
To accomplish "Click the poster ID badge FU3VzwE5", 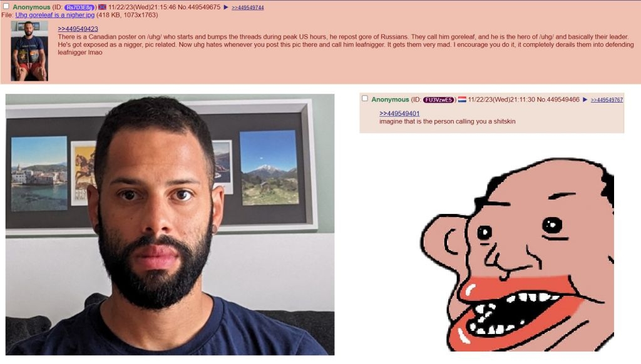I will (438, 99).
